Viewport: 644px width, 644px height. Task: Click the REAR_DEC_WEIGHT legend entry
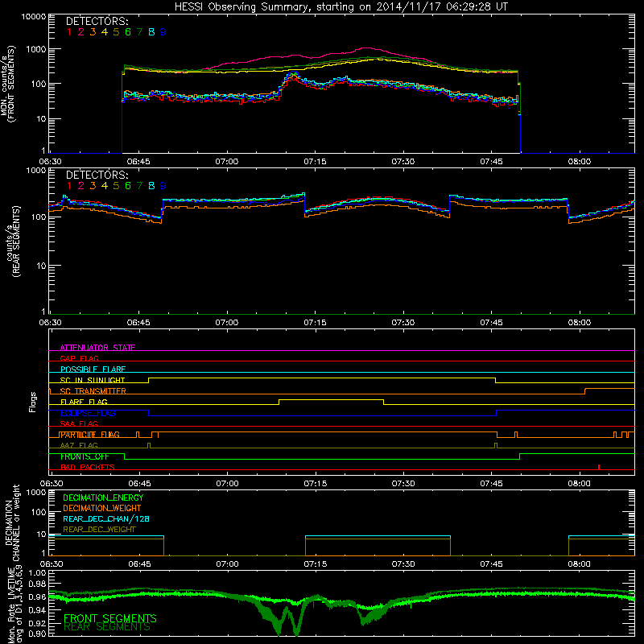pyautogui.click(x=99, y=530)
